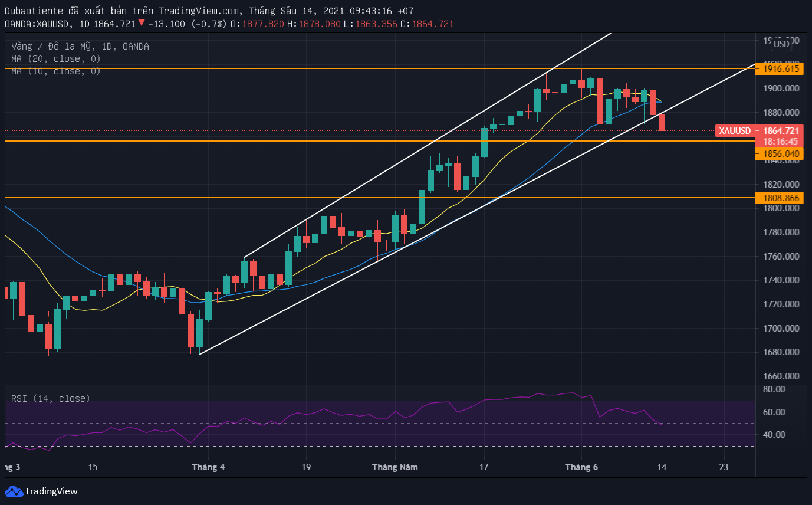Image resolution: width=812 pixels, height=505 pixels.
Task: Click the 19 date axis label
Action: (x=306, y=467)
